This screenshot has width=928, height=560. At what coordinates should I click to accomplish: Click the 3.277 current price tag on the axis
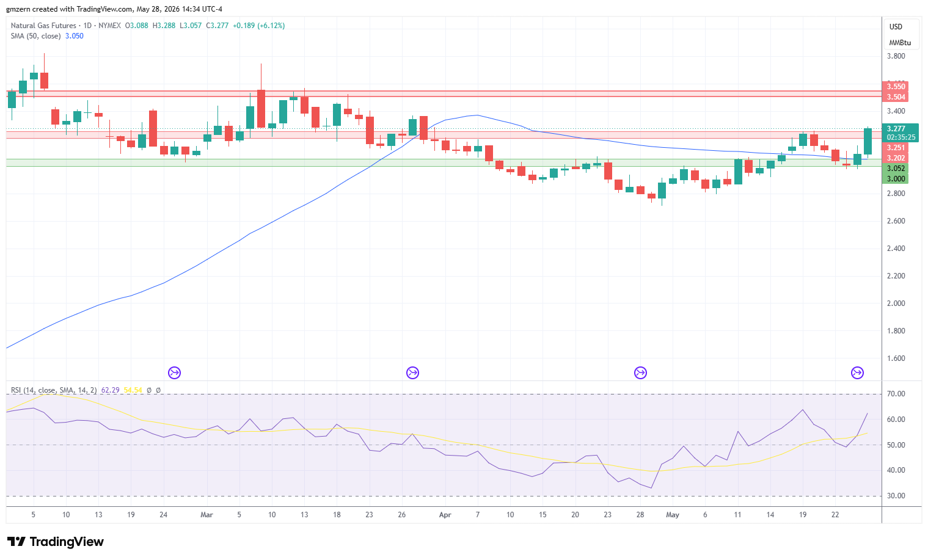tap(896, 129)
